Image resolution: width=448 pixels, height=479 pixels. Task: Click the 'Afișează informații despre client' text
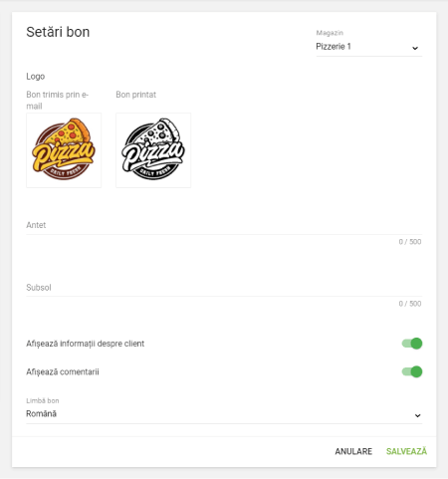86,344
